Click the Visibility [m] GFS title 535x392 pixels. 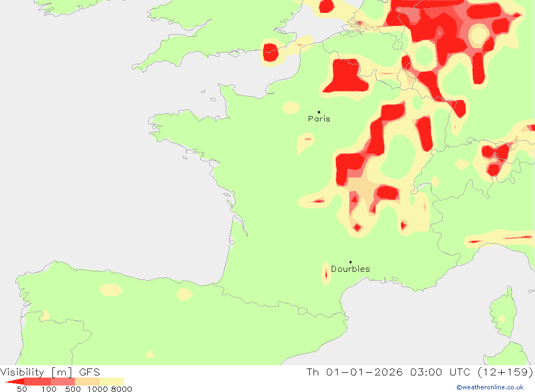click(50, 372)
